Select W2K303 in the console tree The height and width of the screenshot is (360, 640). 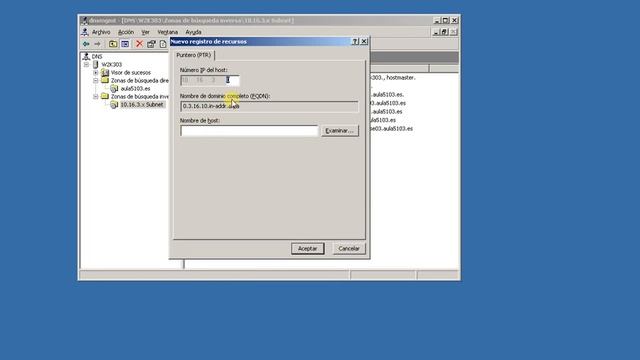[x=111, y=64]
